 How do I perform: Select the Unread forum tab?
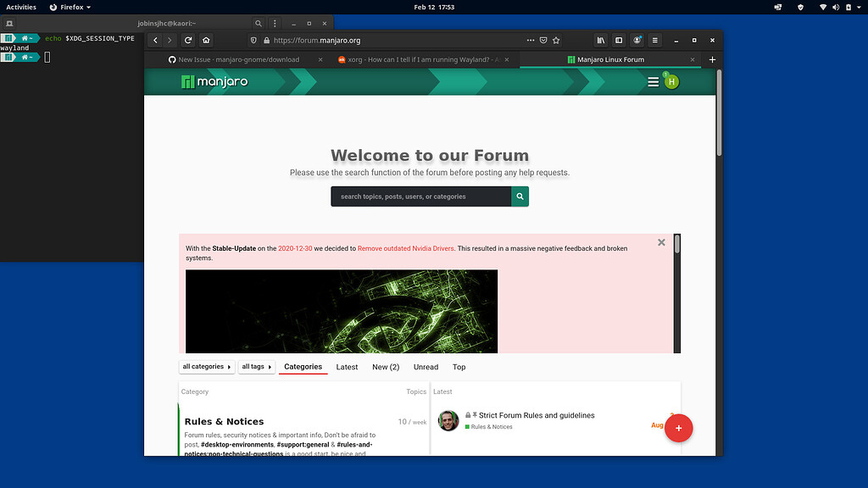pyautogui.click(x=426, y=367)
